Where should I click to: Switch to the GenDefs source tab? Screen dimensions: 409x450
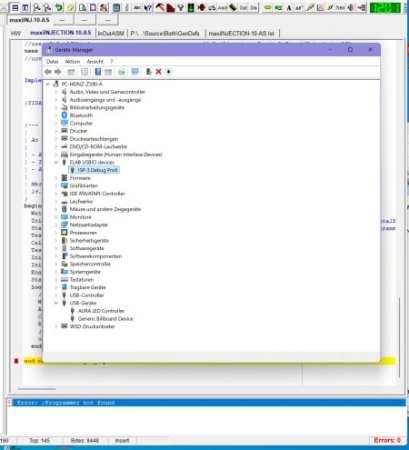[165, 33]
